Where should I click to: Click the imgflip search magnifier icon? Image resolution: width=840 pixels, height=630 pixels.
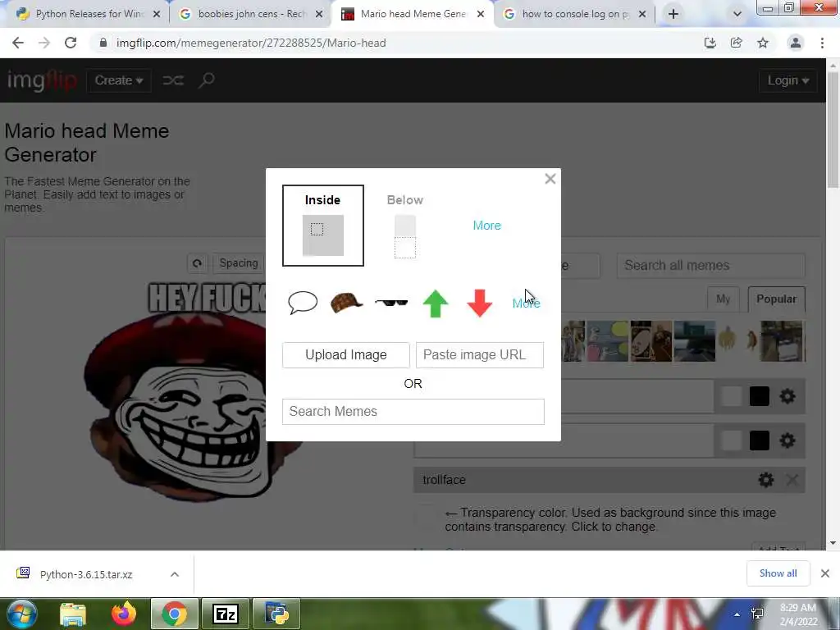[206, 80]
